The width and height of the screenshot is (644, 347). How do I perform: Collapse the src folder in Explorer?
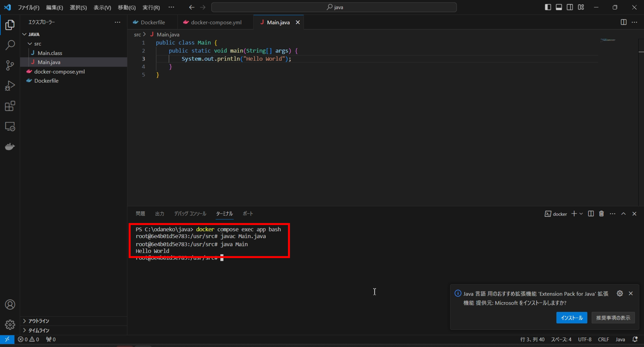(x=30, y=43)
